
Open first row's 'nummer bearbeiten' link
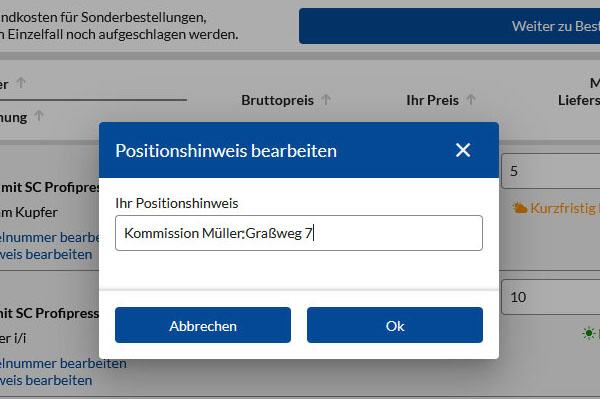50,237
